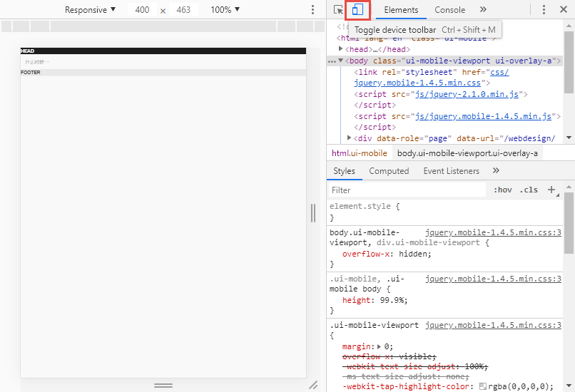Show more Styles sidebar tabs
The width and height of the screenshot is (575, 392).
click(x=496, y=171)
